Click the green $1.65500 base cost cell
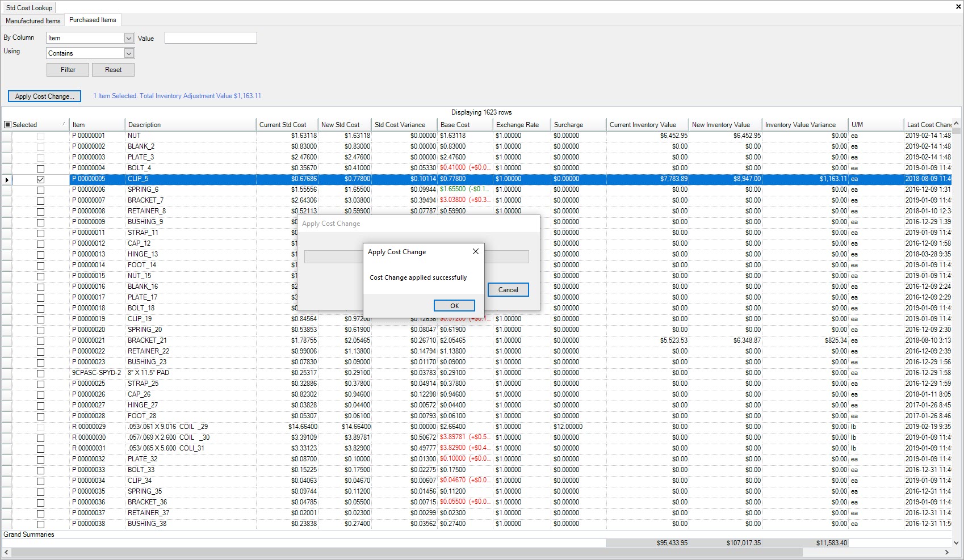This screenshot has height=560, width=964. (465, 190)
